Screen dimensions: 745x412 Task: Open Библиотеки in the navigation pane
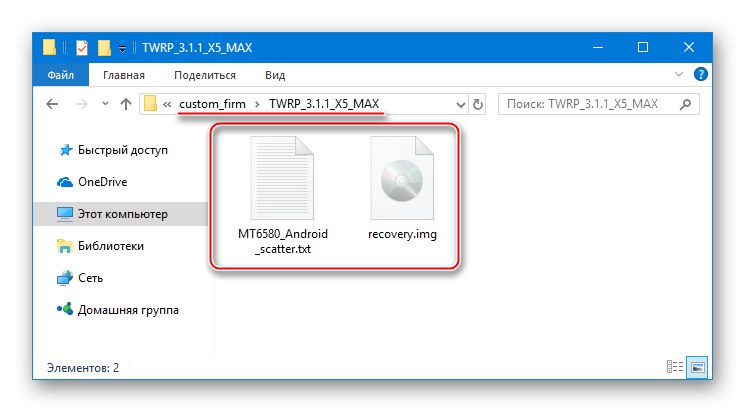111,246
